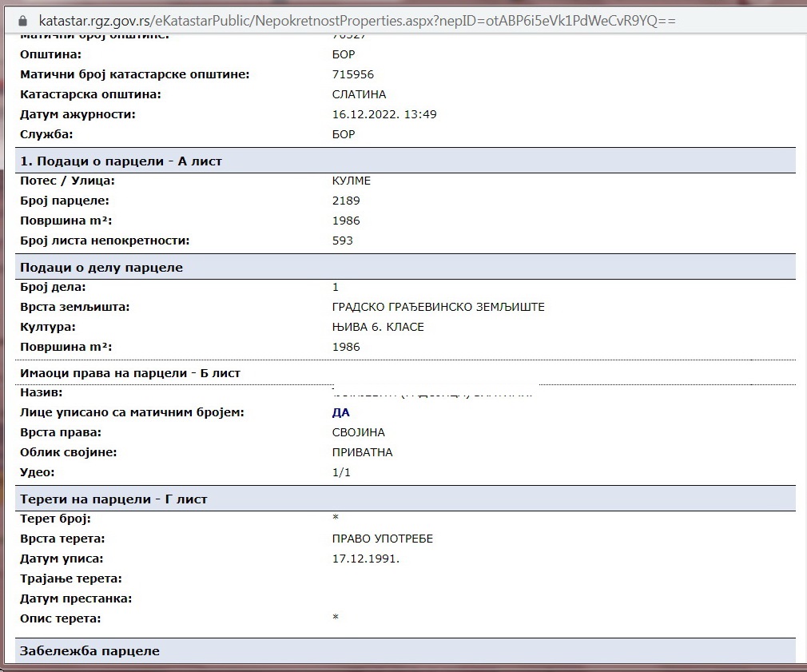Click the Забележба парцеле header
807x672 pixels.
[x=89, y=651]
